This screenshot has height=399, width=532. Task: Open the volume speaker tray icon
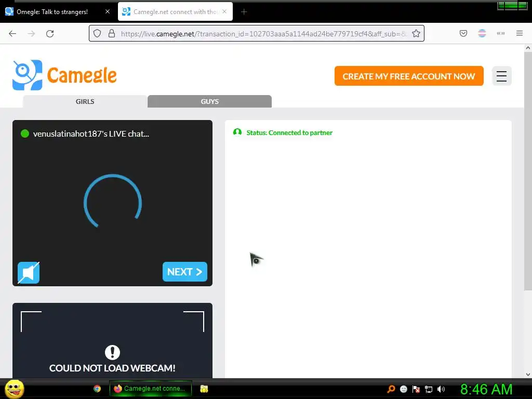(x=441, y=389)
